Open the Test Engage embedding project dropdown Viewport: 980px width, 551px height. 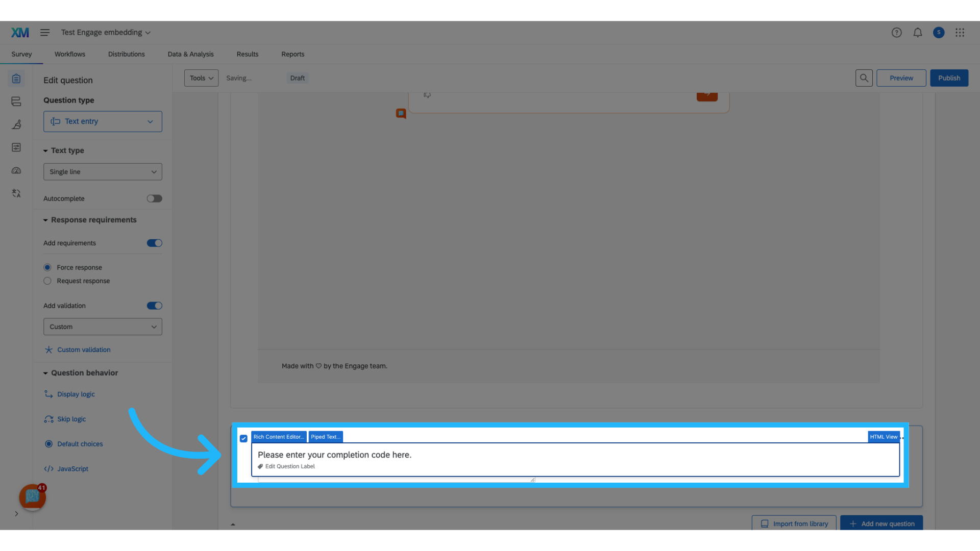tap(106, 32)
